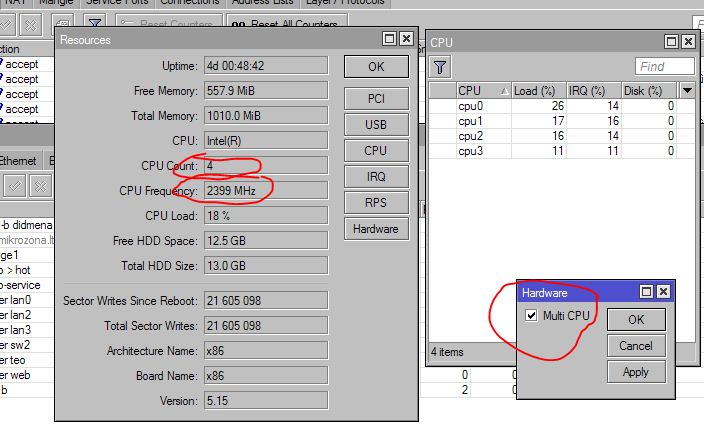Click the CPU Frequency 2399 MHz field

(x=266, y=191)
